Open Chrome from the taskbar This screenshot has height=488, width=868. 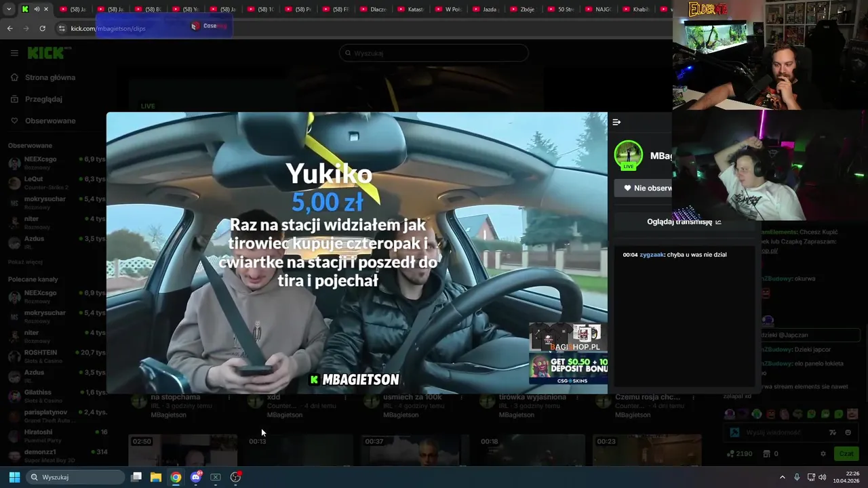tap(176, 477)
